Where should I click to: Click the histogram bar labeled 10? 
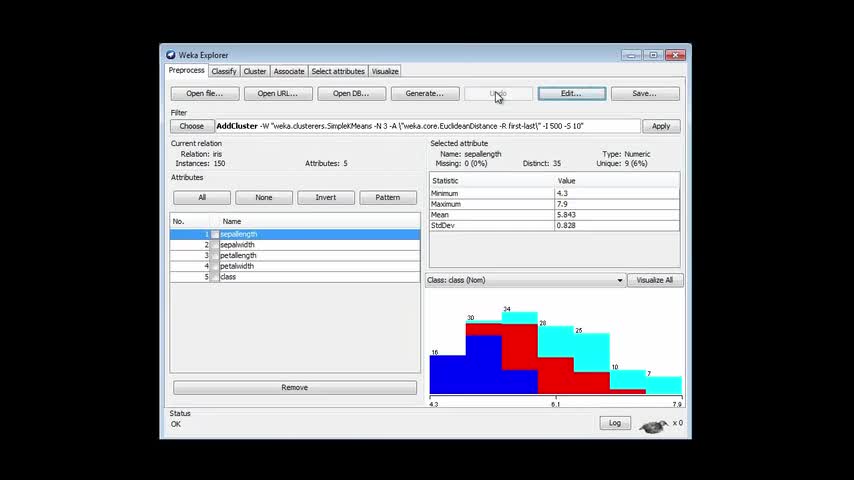coord(627,382)
